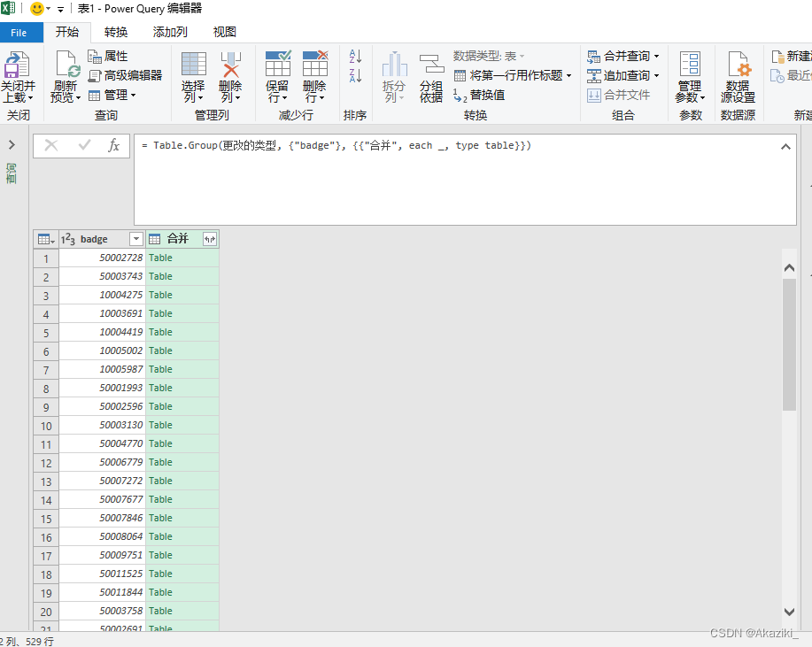Image resolution: width=812 pixels, height=647 pixels.
Task: Click the Table link in row 5
Action: click(159, 332)
